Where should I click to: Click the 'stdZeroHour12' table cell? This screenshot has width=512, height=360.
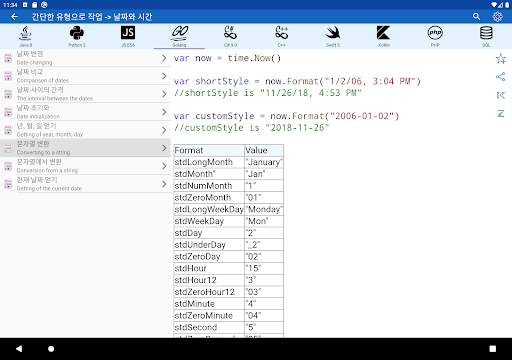tap(209, 292)
